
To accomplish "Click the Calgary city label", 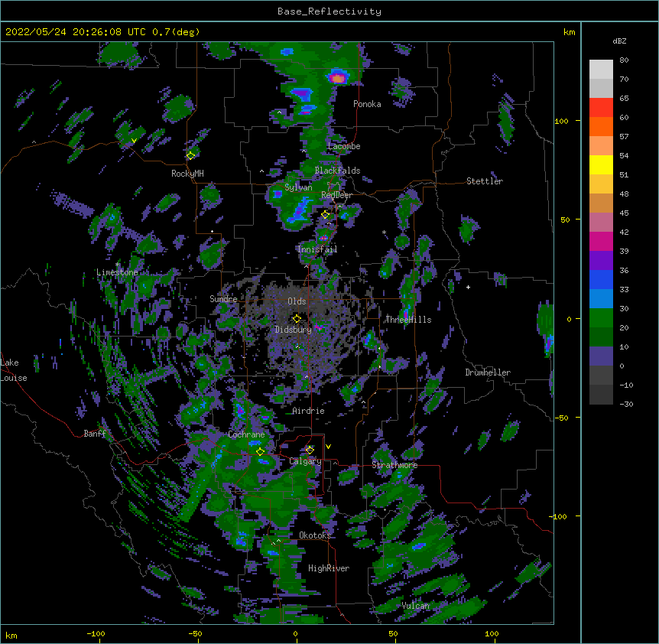I will [x=306, y=461].
